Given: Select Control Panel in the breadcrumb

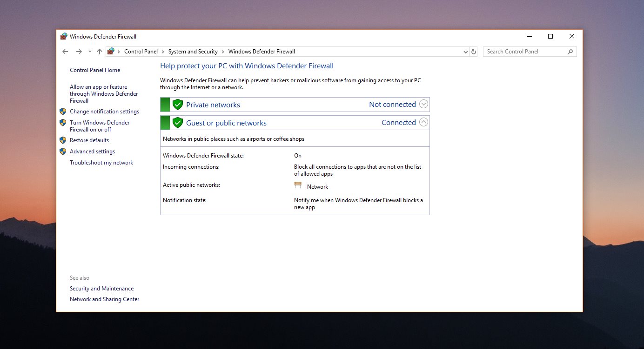Looking at the screenshot, I should click(141, 52).
